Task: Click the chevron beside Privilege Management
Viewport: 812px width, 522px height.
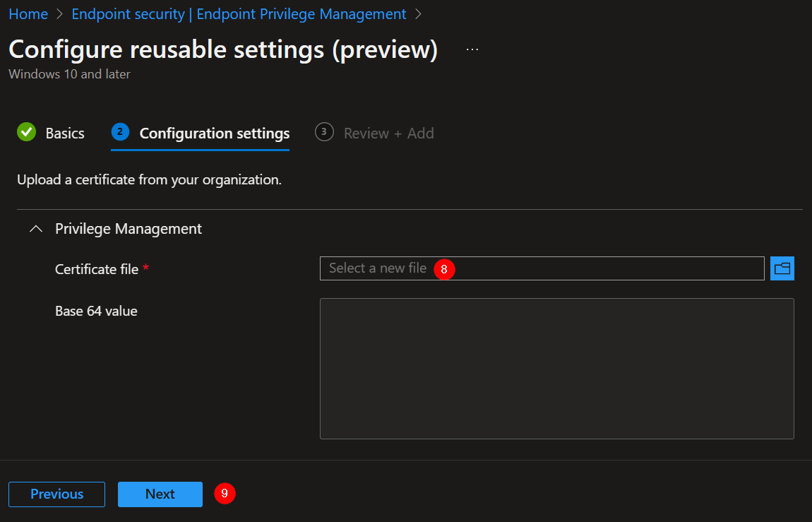Action: point(35,228)
